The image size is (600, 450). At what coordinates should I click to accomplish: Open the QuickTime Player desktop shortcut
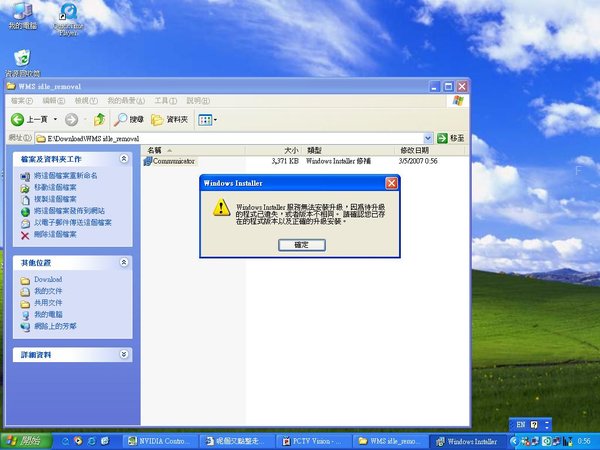pos(69,18)
